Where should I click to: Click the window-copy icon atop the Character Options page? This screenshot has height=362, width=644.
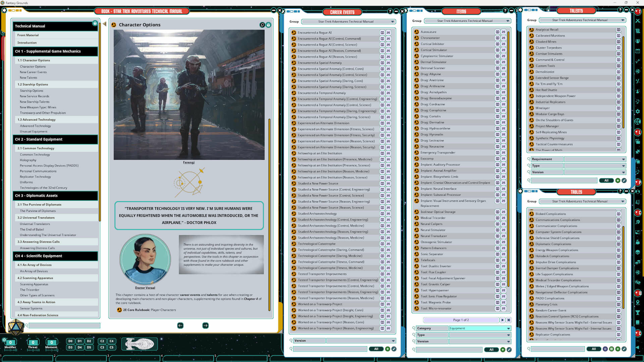click(x=262, y=25)
